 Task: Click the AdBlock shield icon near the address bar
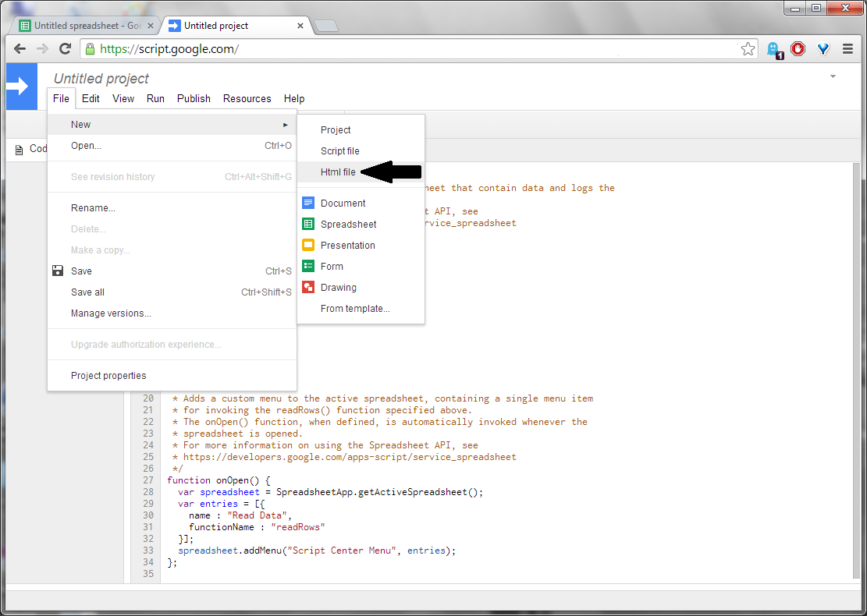(x=798, y=48)
